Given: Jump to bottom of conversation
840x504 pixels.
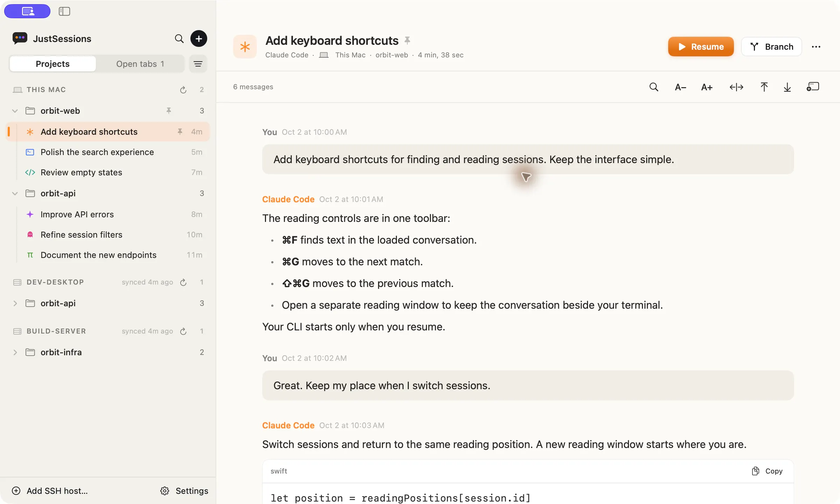Looking at the screenshot, I should click(x=787, y=87).
